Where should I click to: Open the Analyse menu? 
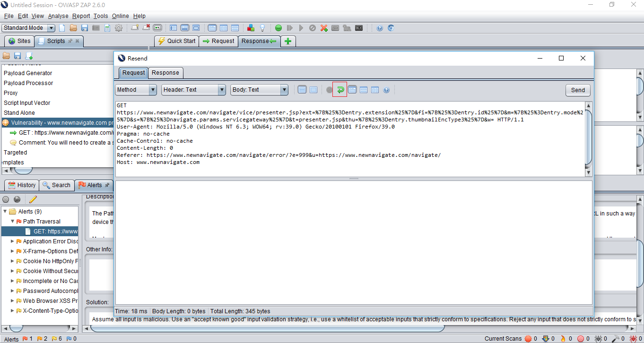(58, 16)
